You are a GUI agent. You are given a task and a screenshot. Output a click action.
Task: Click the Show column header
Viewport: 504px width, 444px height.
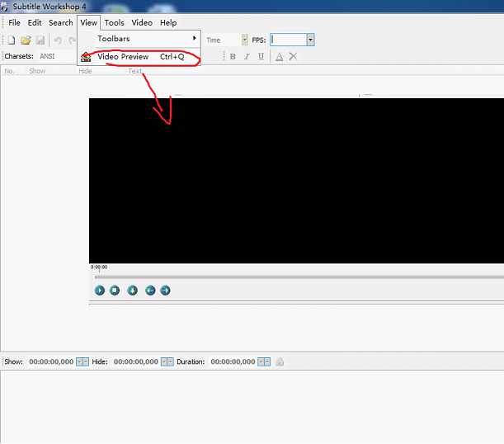pyautogui.click(x=37, y=71)
